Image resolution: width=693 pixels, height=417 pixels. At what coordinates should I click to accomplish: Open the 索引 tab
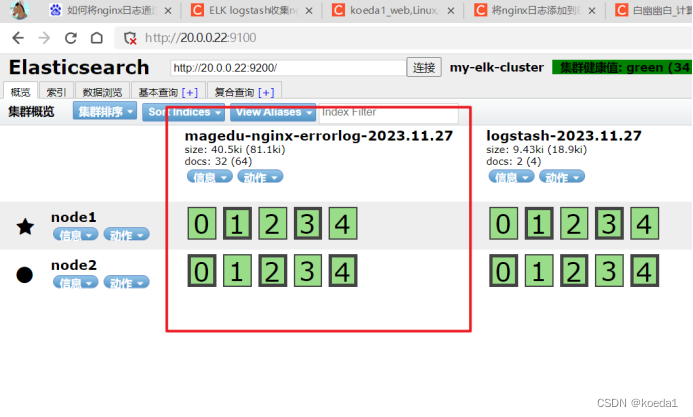(56, 92)
